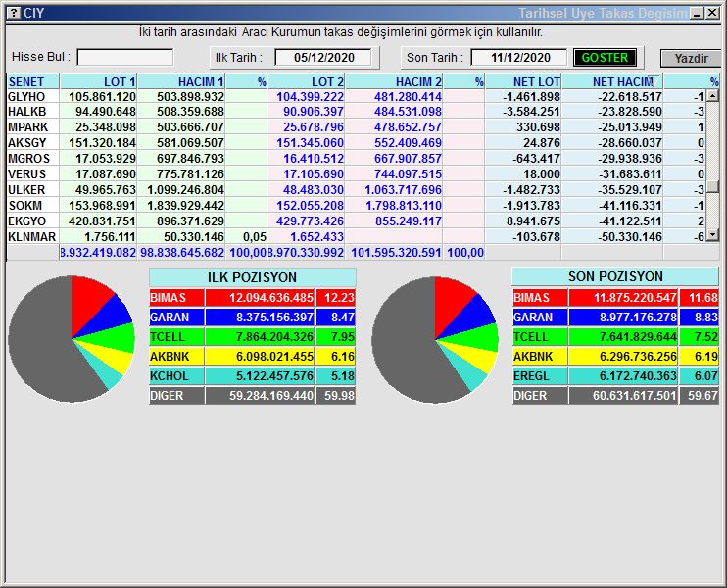Sort by HACIM 2 column header
This screenshot has width=727, height=588.
click(394, 82)
